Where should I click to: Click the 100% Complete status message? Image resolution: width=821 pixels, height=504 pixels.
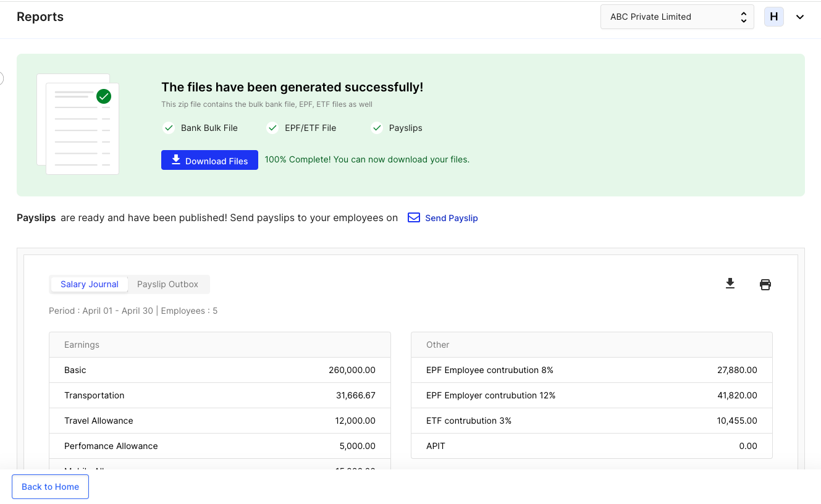(x=367, y=159)
